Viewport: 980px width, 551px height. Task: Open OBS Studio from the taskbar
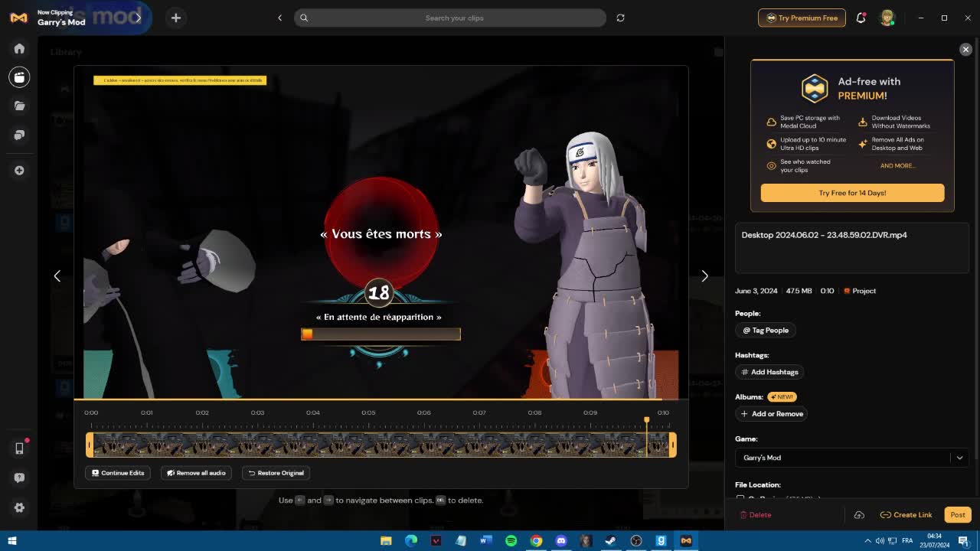635,541
